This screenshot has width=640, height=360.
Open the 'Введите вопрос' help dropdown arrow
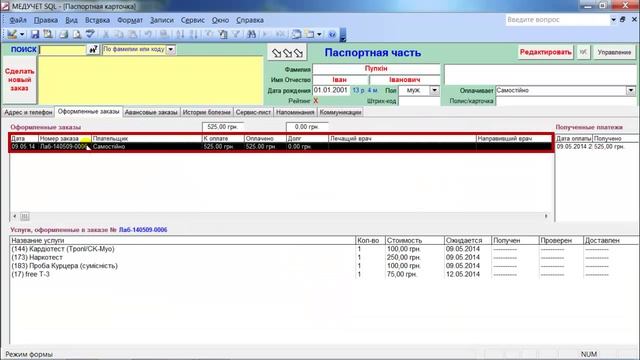(613, 20)
